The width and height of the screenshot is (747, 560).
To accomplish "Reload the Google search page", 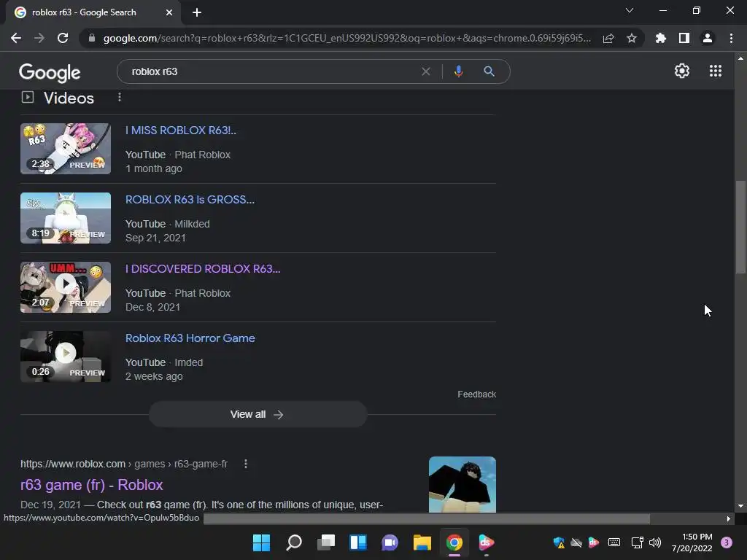I will pos(63,38).
